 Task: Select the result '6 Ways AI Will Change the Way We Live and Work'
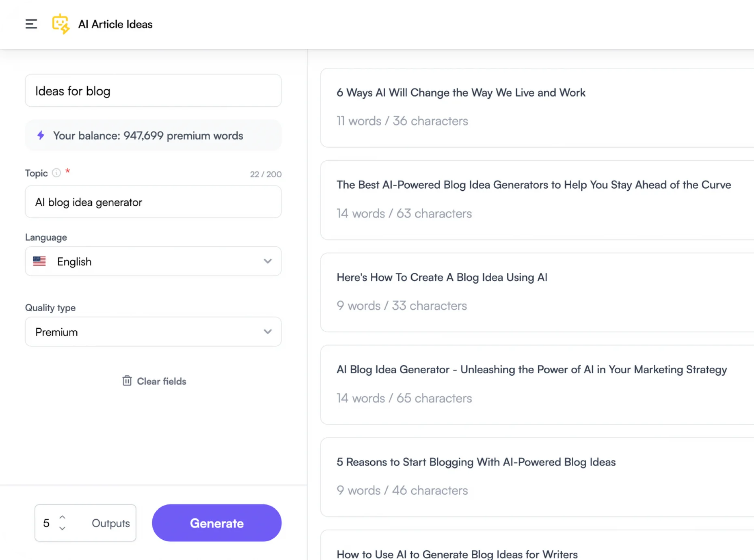[x=461, y=93]
